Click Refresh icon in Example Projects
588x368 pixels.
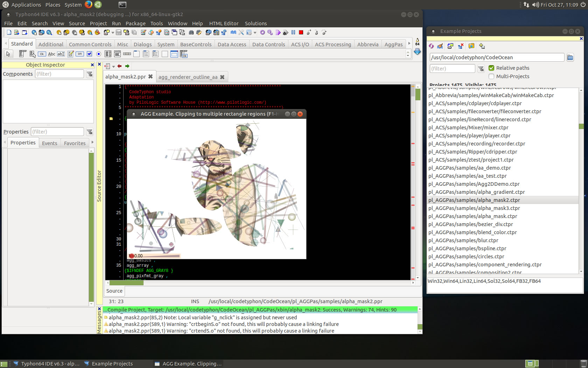pyautogui.click(x=432, y=46)
